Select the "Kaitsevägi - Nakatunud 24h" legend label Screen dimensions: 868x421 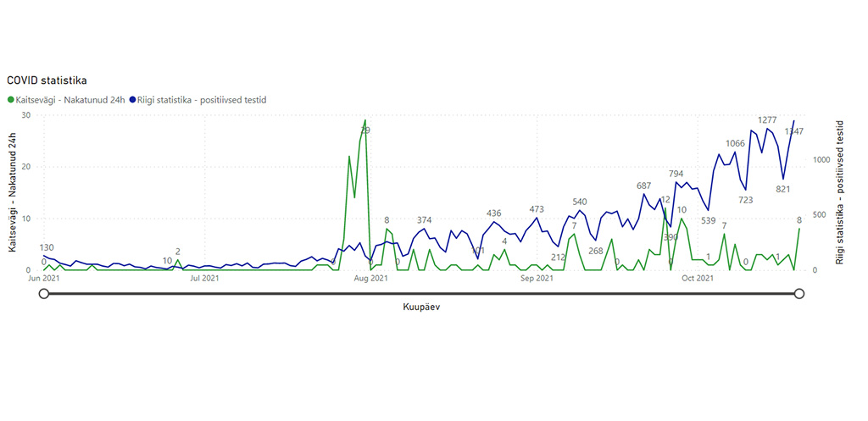70,100
